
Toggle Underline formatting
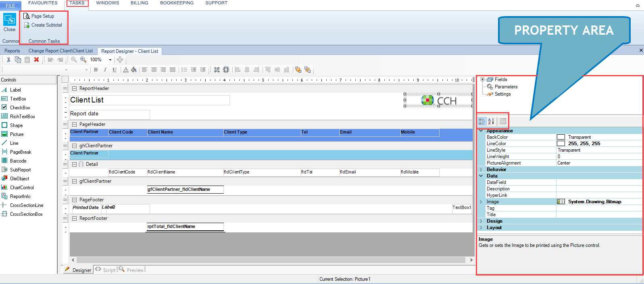click(115, 70)
